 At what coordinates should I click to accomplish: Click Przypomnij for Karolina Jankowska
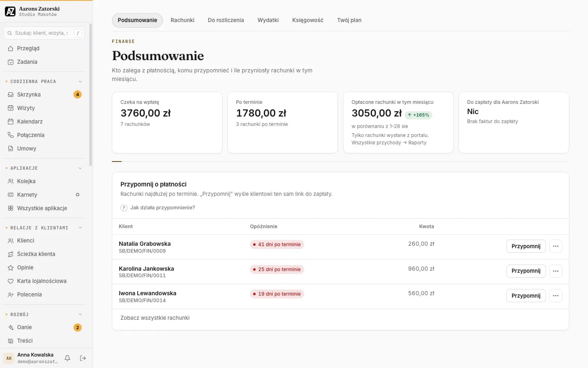526,271
